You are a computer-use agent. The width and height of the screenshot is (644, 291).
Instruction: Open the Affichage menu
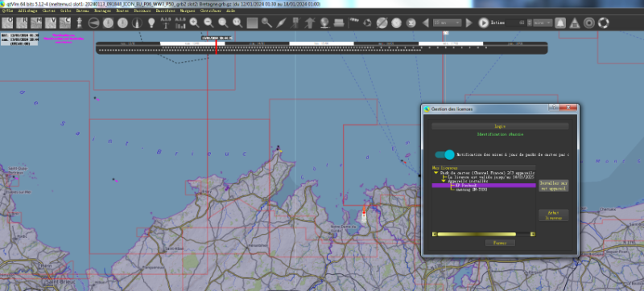pos(27,10)
